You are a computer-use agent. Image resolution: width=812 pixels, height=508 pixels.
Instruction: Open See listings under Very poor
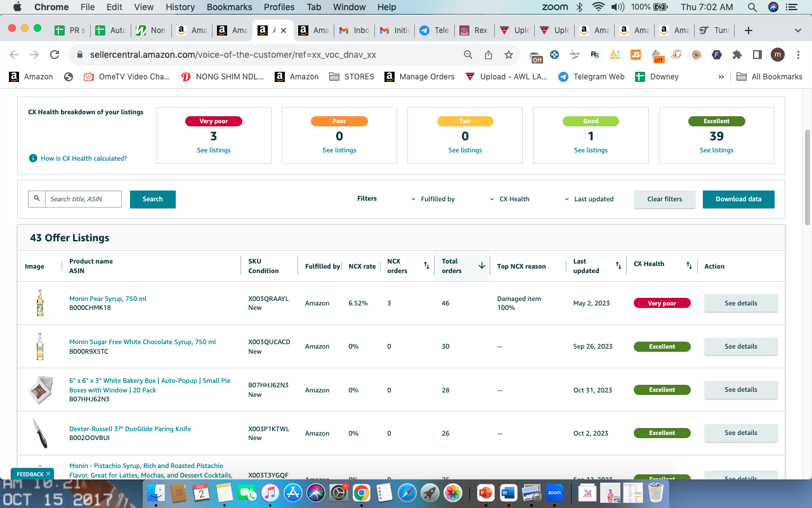coord(214,150)
